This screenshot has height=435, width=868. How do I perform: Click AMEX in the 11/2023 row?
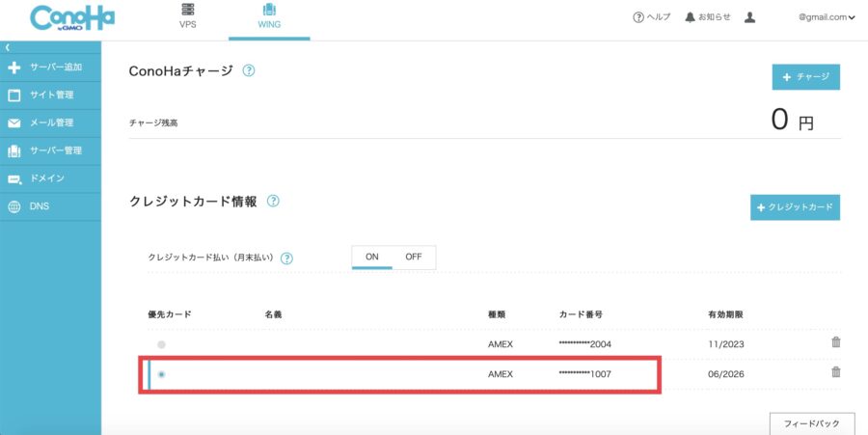tap(501, 344)
